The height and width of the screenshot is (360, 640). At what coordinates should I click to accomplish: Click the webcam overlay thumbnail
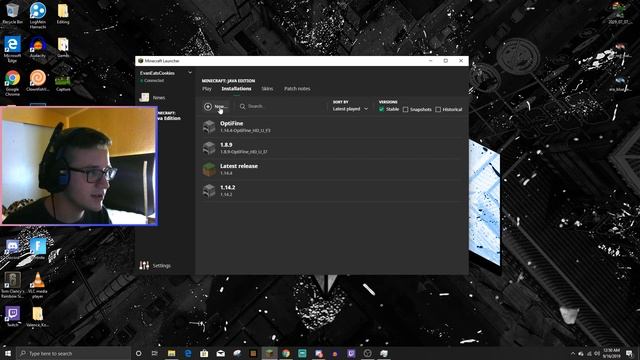tap(79, 166)
